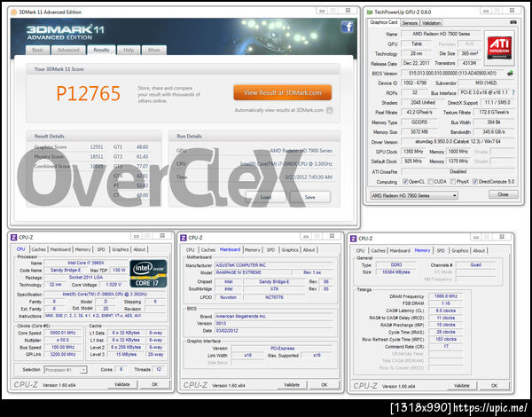Image resolution: width=532 pixels, height=417 pixels.
Task: Open Graphics tab in the Memory CPU-Z window
Action: coord(459,250)
